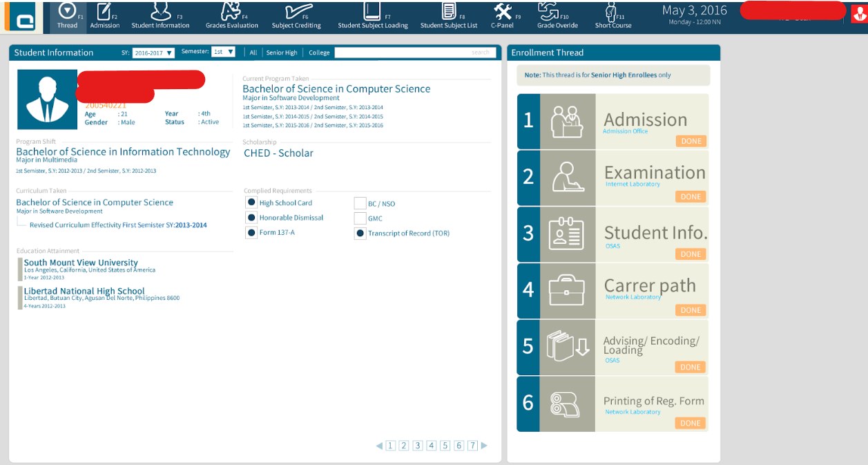Screen dimensions: 868x465
Task: Open Subject Crediting tool
Action: point(296,17)
